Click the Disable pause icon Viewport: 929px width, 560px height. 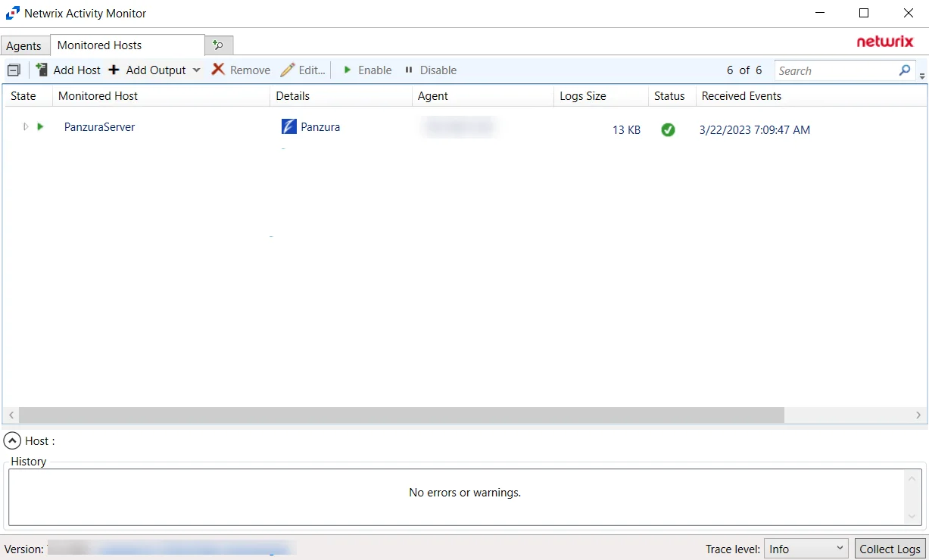(x=409, y=70)
